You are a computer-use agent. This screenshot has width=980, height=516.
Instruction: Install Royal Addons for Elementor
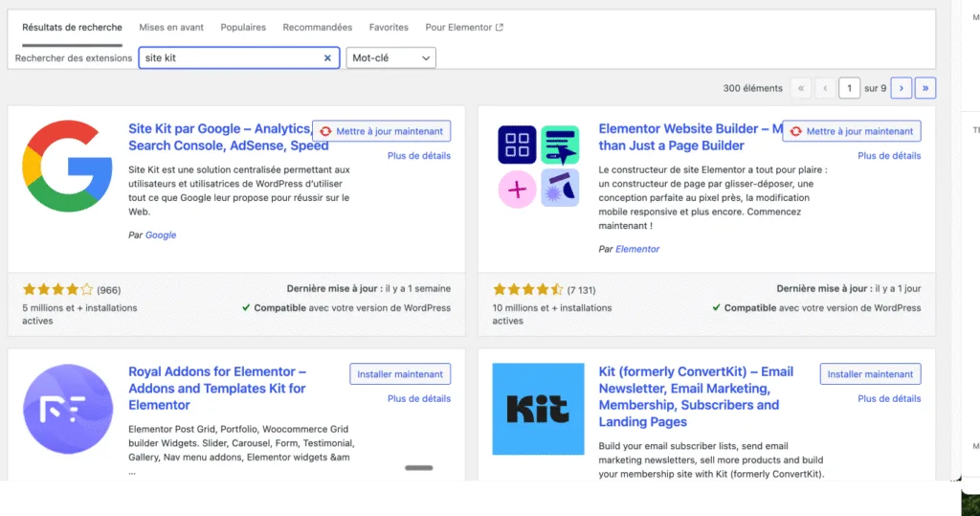tap(400, 374)
